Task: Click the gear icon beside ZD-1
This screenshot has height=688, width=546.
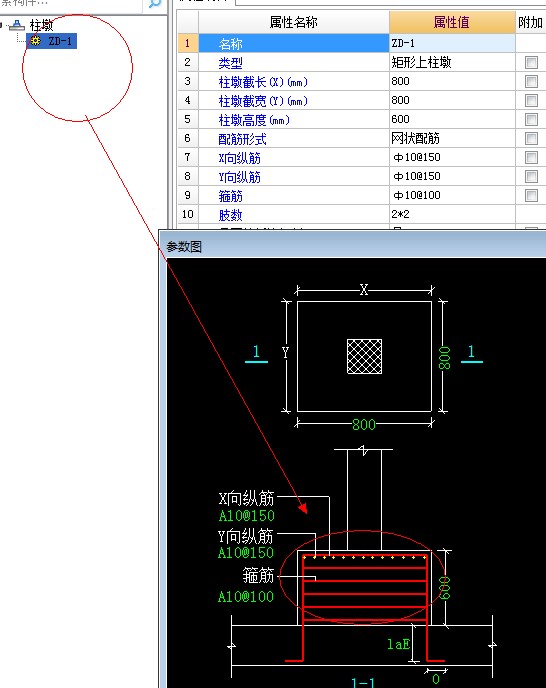Action: click(x=36, y=41)
